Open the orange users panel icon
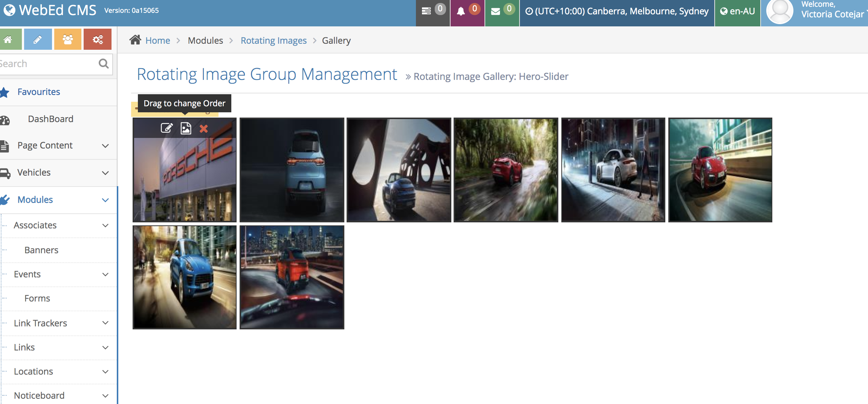Viewport: 868px width, 404px height. pyautogui.click(x=67, y=39)
